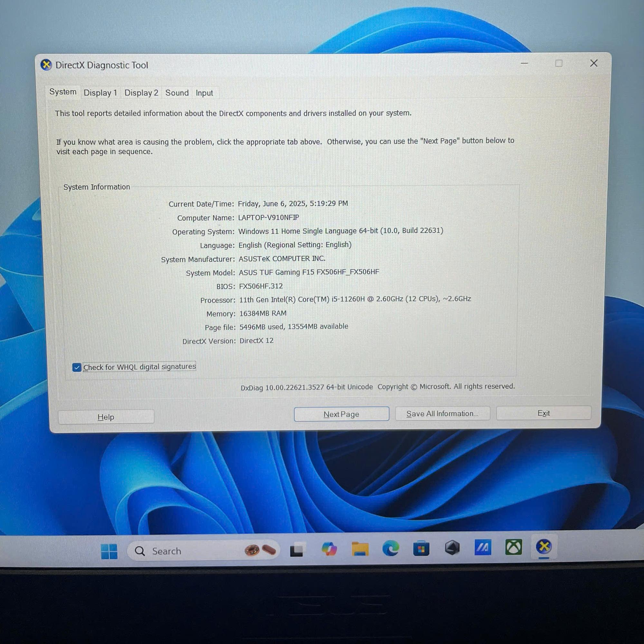
Task: Click Save All Information button
Action: coord(442,413)
